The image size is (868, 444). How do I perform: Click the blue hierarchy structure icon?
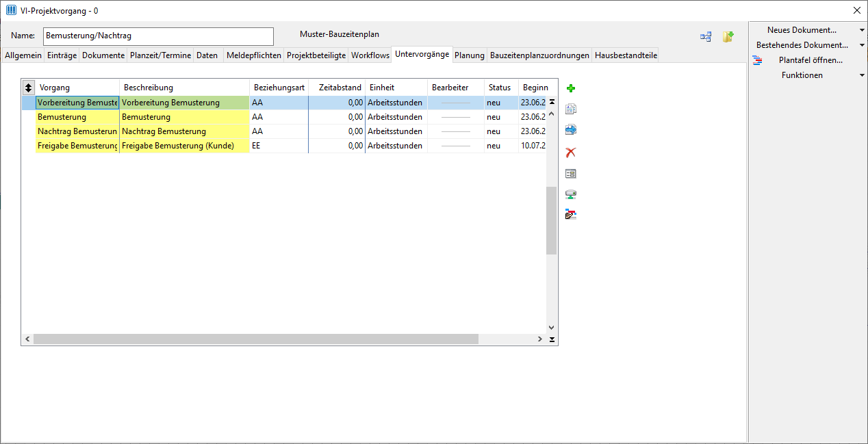tap(706, 37)
